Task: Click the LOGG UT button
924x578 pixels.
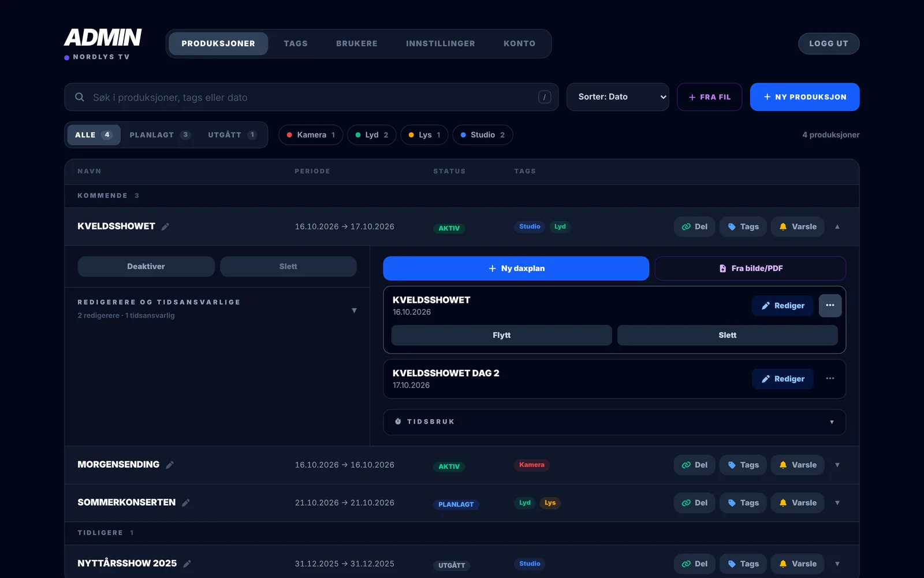Action: pyautogui.click(x=829, y=43)
